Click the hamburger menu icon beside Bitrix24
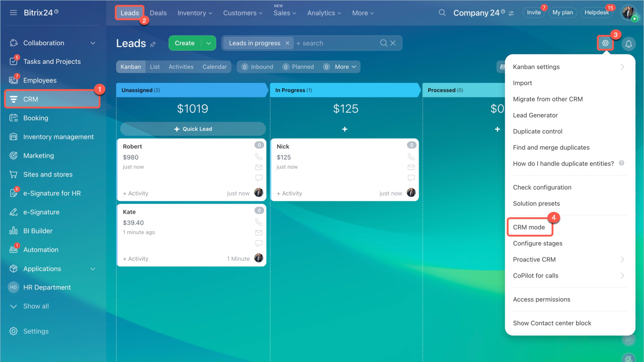 [14, 13]
